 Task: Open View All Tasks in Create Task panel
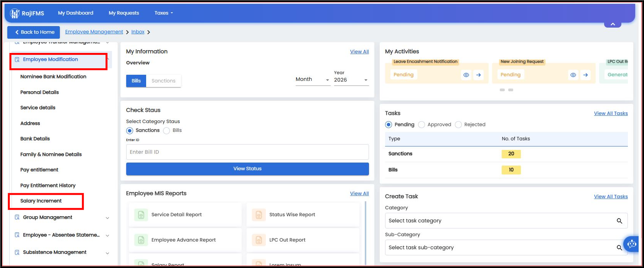(x=611, y=197)
